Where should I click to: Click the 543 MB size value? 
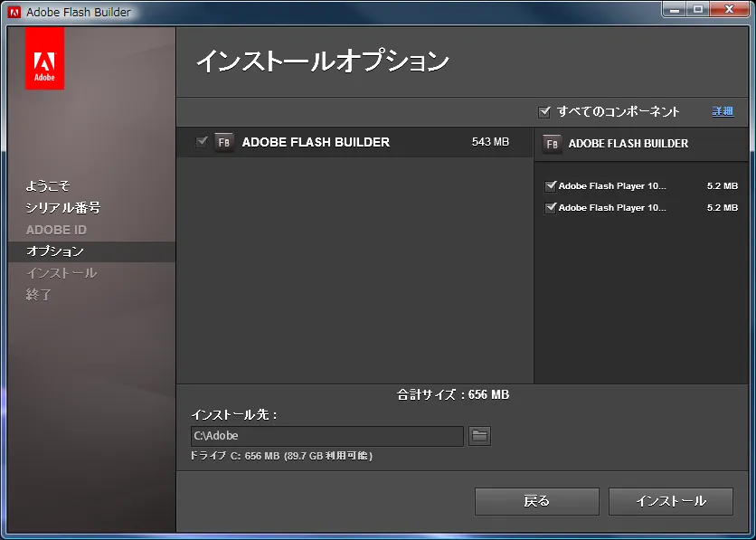[490, 142]
